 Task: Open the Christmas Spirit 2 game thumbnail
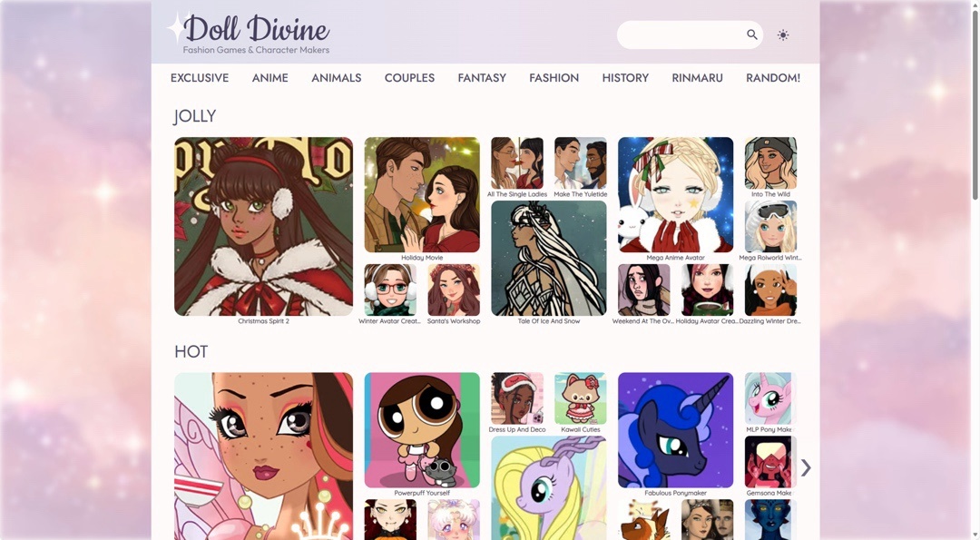(263, 226)
